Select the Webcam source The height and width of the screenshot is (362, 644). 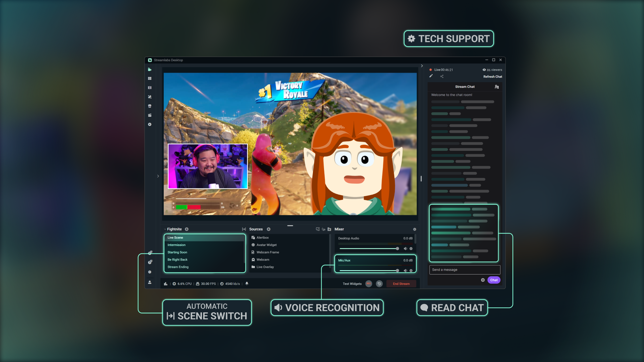[x=289, y=260]
